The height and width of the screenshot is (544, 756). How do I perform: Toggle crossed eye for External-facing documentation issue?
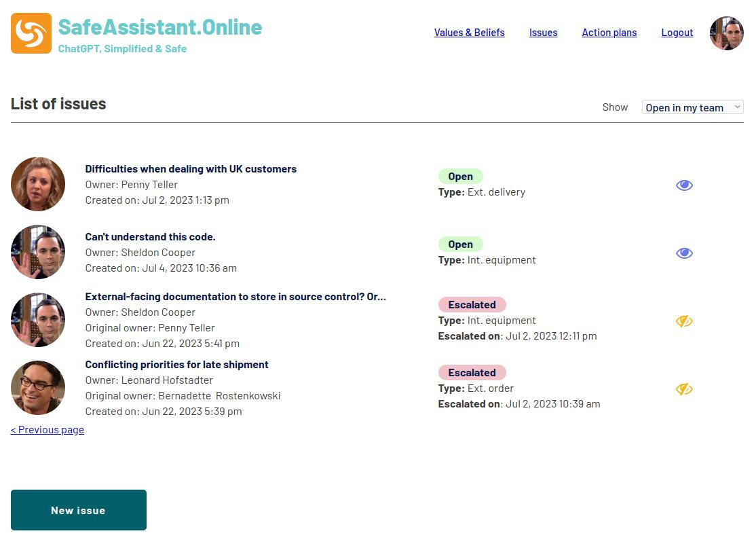click(x=684, y=321)
